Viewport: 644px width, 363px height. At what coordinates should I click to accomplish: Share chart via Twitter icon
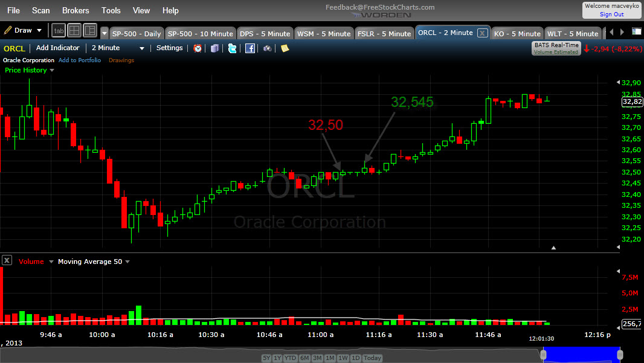click(x=232, y=48)
